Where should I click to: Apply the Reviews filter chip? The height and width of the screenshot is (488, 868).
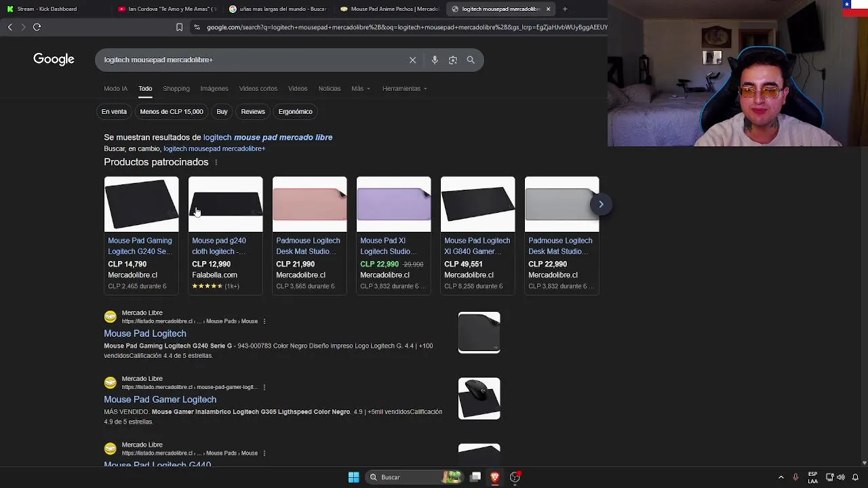pos(253,112)
